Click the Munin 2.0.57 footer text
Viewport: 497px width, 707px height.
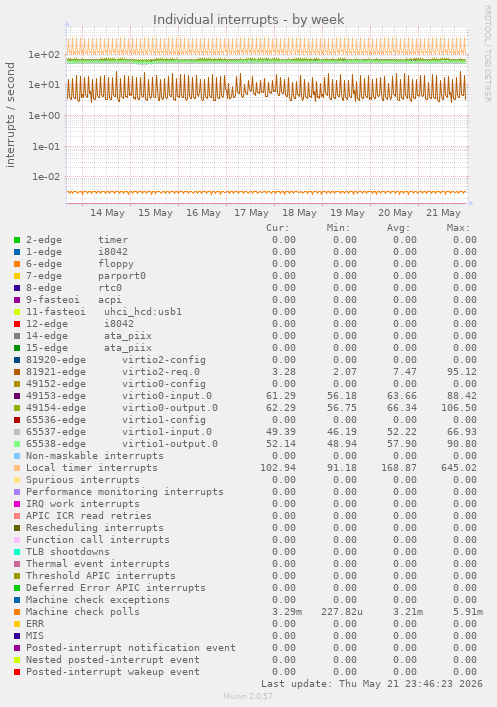click(248, 696)
